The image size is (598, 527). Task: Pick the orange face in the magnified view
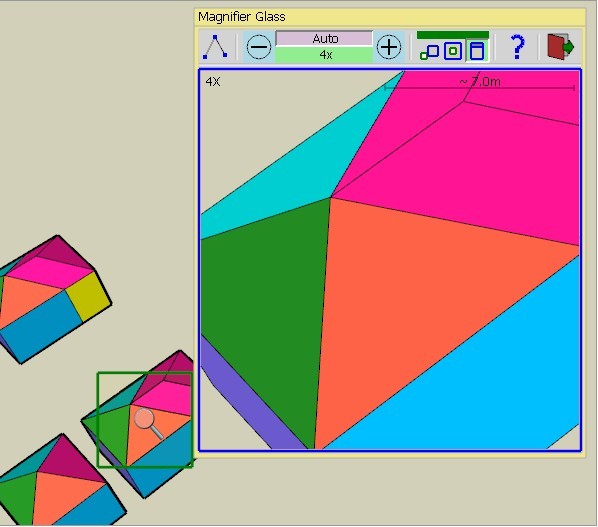420,305
